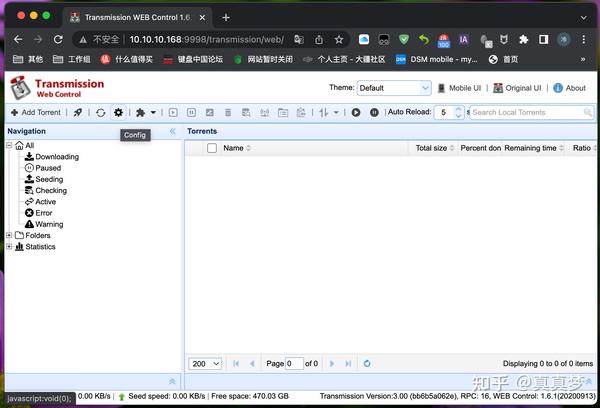Expand the Folders tree node

(9, 235)
